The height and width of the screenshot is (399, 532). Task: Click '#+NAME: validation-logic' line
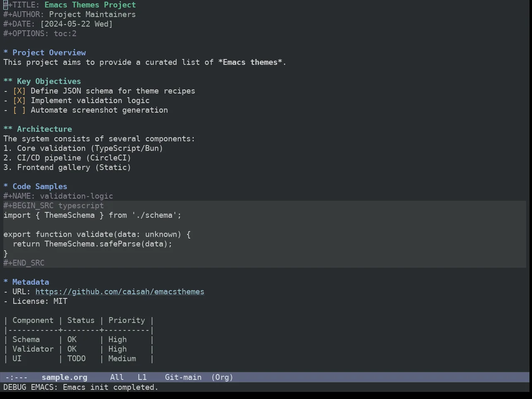pos(58,196)
